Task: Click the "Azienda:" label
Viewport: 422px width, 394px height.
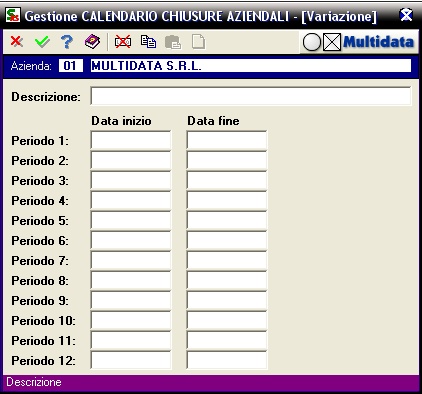Action: pyautogui.click(x=31, y=66)
